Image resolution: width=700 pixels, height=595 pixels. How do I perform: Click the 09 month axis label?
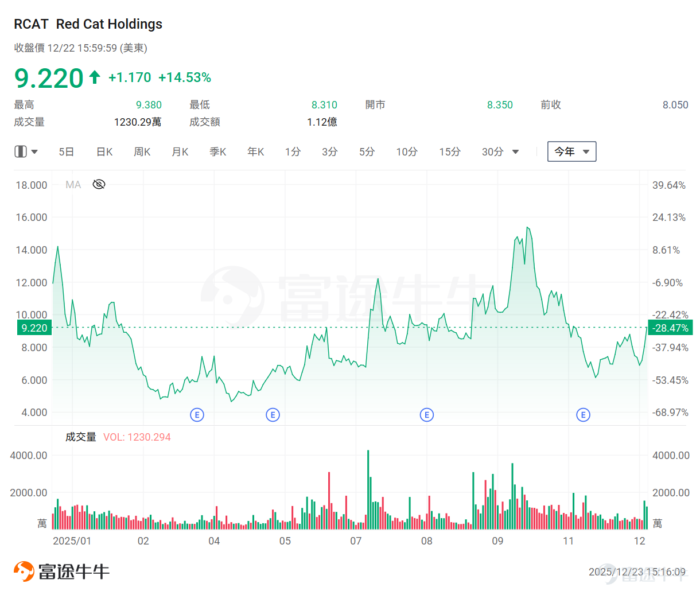click(497, 541)
